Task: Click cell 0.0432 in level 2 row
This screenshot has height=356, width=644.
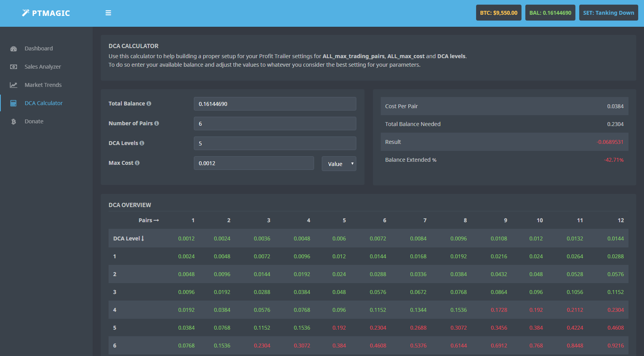Action: [499, 274]
